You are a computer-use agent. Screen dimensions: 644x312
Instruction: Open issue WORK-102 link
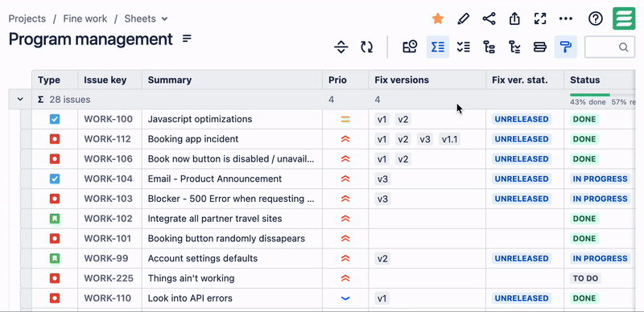pyautogui.click(x=109, y=219)
